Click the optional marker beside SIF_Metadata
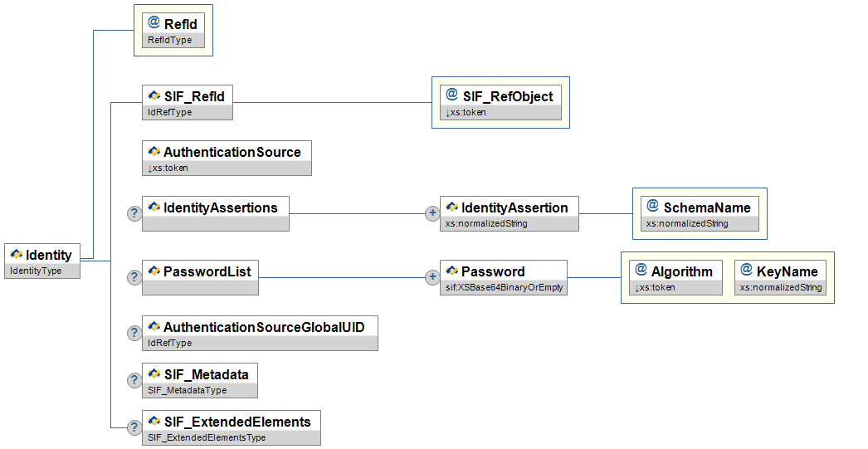Image resolution: width=868 pixels, height=449 pixels. pyautogui.click(x=134, y=380)
